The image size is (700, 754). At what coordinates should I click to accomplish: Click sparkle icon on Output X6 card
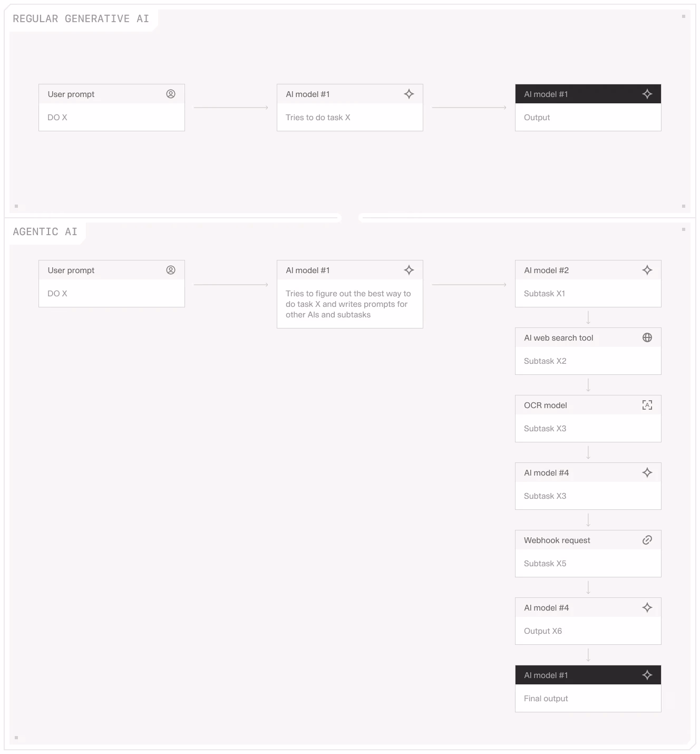click(x=647, y=607)
